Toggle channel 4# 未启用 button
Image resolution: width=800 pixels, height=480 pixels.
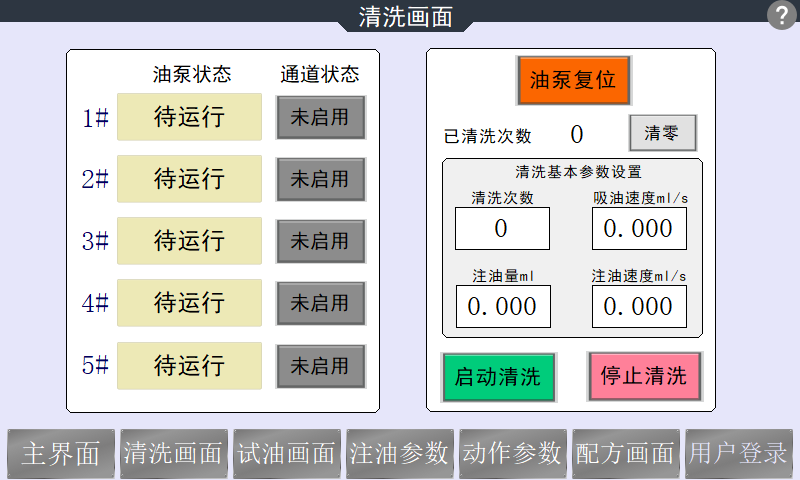tap(320, 303)
